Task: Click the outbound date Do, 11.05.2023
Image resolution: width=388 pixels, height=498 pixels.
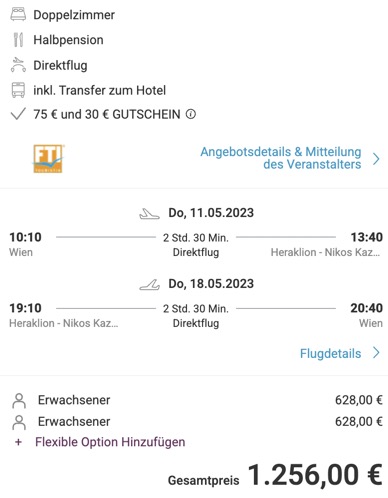Action: pyautogui.click(x=211, y=213)
